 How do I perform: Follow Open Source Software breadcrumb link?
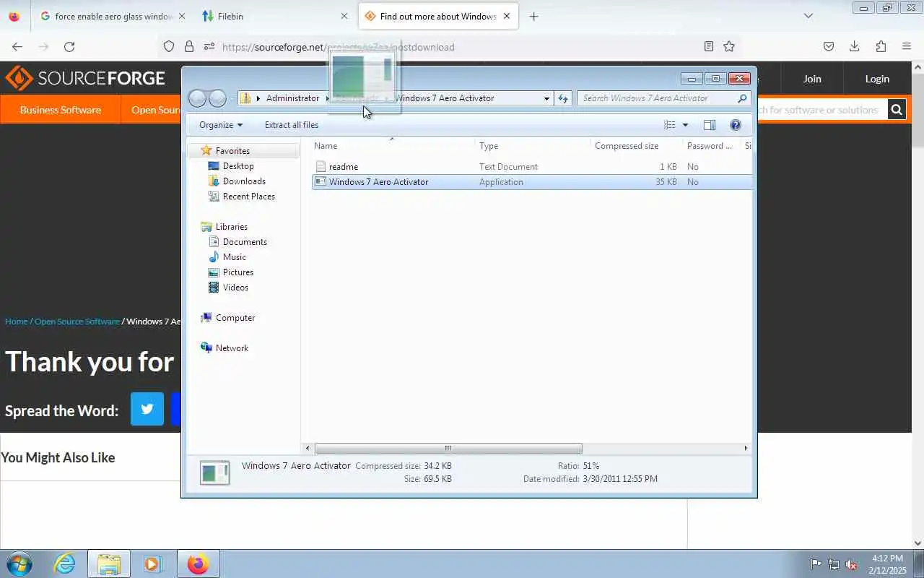(x=77, y=321)
